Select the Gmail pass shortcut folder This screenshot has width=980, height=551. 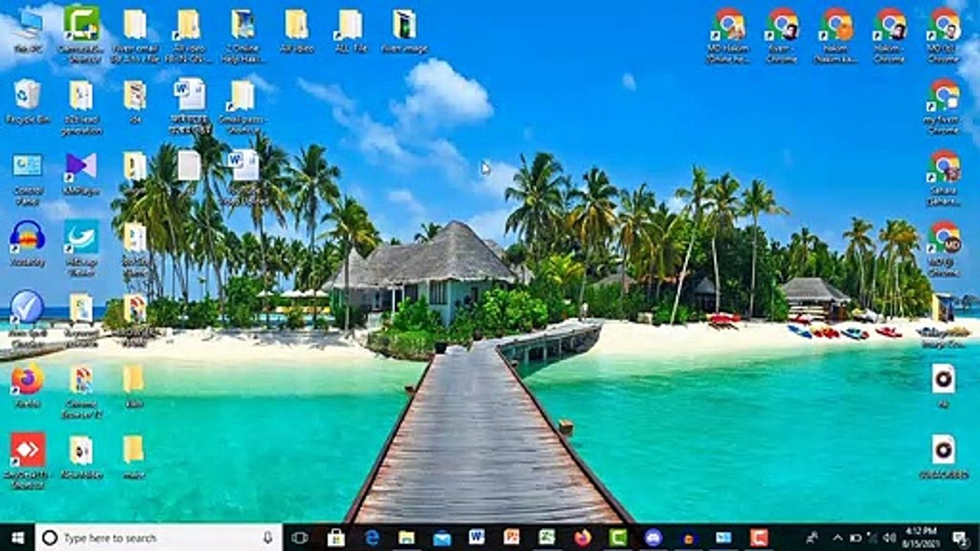(241, 106)
